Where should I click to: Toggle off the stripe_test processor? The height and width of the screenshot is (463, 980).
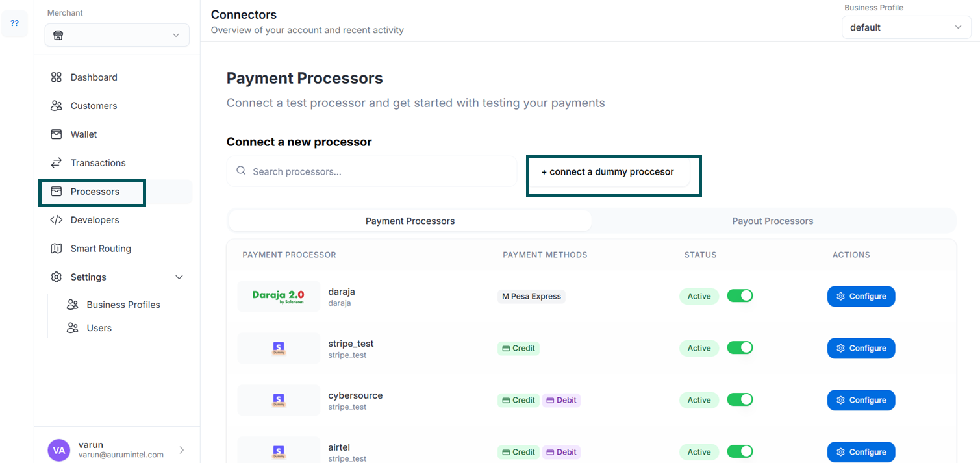pos(740,348)
